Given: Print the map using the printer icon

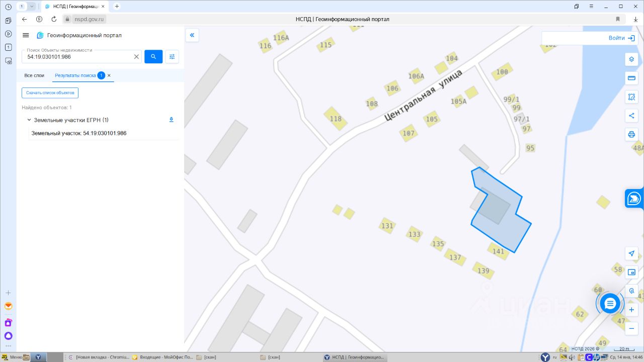Looking at the screenshot, I should pyautogui.click(x=631, y=134).
